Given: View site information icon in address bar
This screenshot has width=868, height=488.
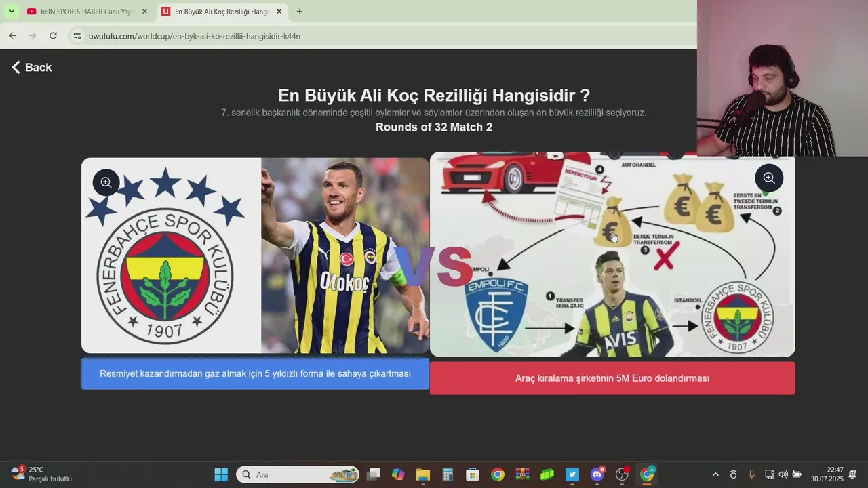Looking at the screenshot, I should pyautogui.click(x=77, y=36).
